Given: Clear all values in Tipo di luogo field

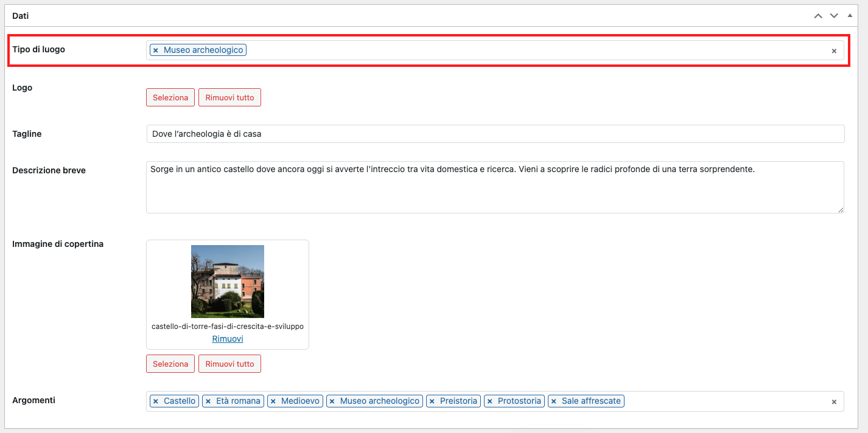Looking at the screenshot, I should pyautogui.click(x=834, y=51).
